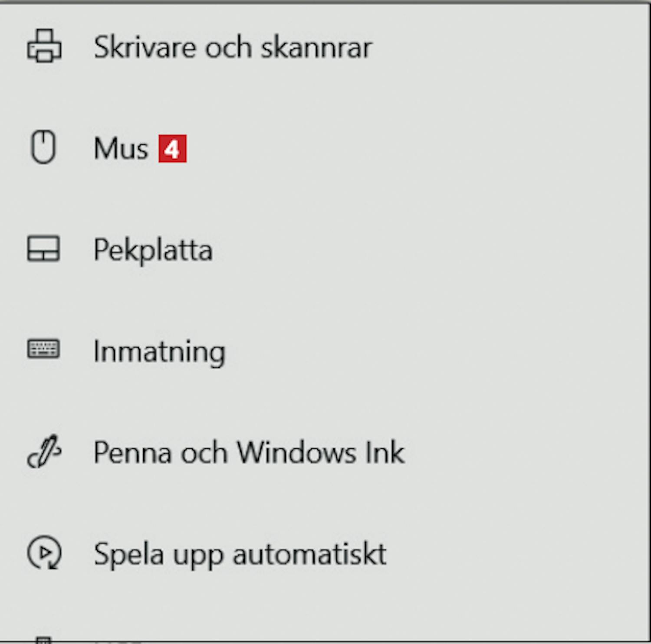Screen dimensions: 651x644
Task: Click the word "Skrivare"
Action: [x=145, y=47]
